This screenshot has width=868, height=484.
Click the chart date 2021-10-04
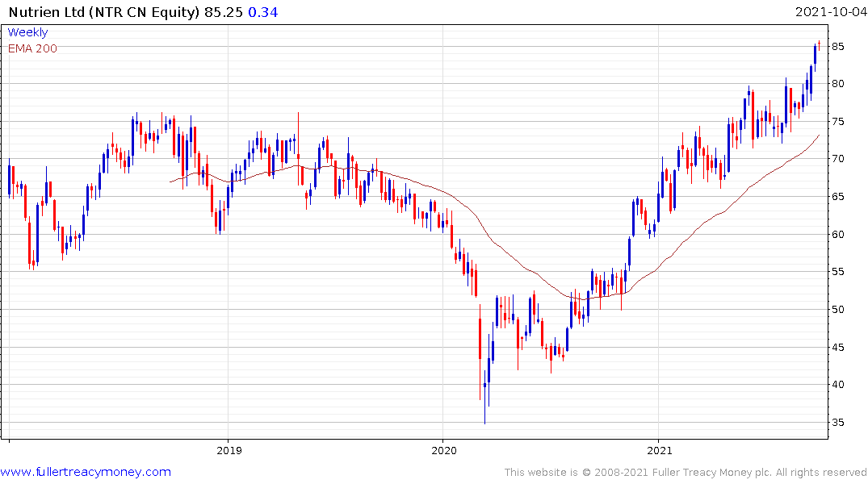coord(831,12)
